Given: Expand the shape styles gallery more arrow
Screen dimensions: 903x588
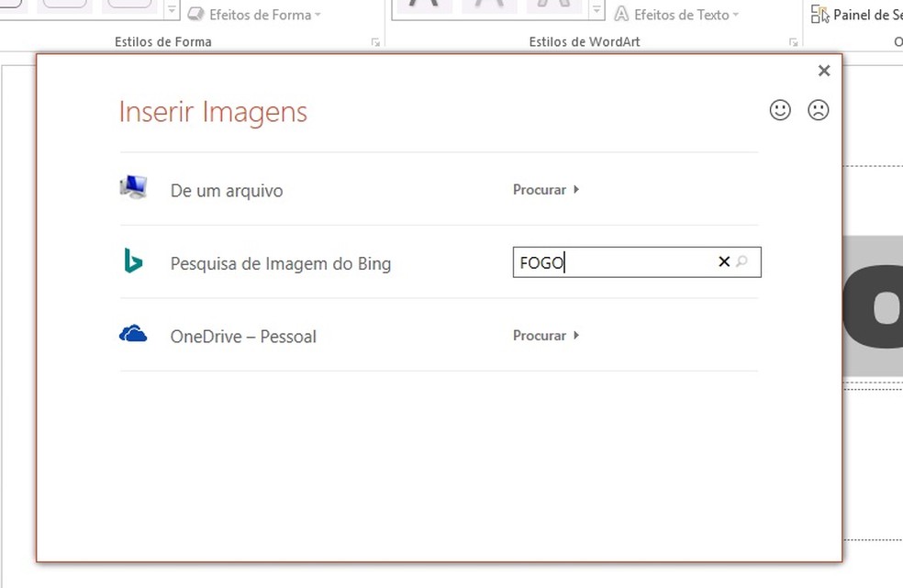Looking at the screenshot, I should 173,10.
